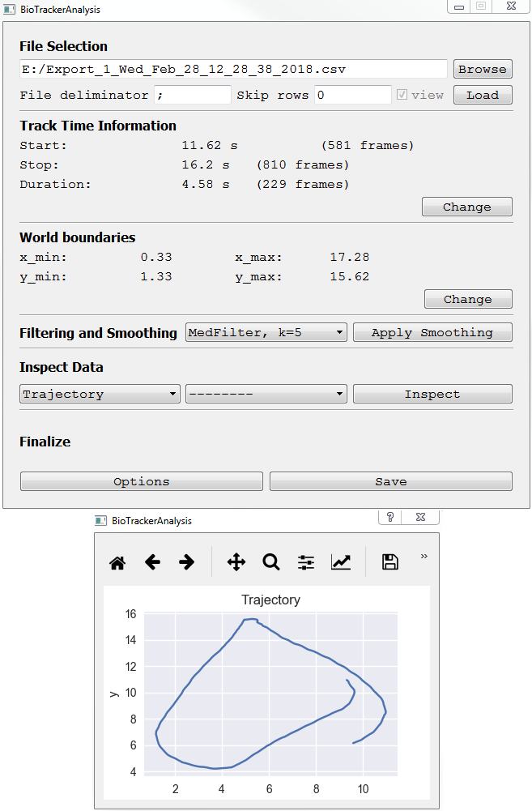Expand toolbar overflow chevron in plot window
This screenshot has width=532, height=811.
pos(424,556)
